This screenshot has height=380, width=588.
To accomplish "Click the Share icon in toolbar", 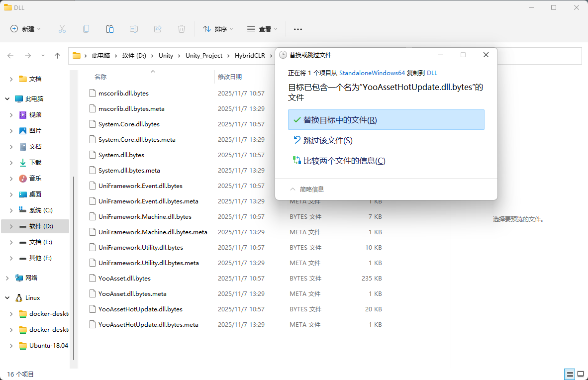I will tap(158, 29).
